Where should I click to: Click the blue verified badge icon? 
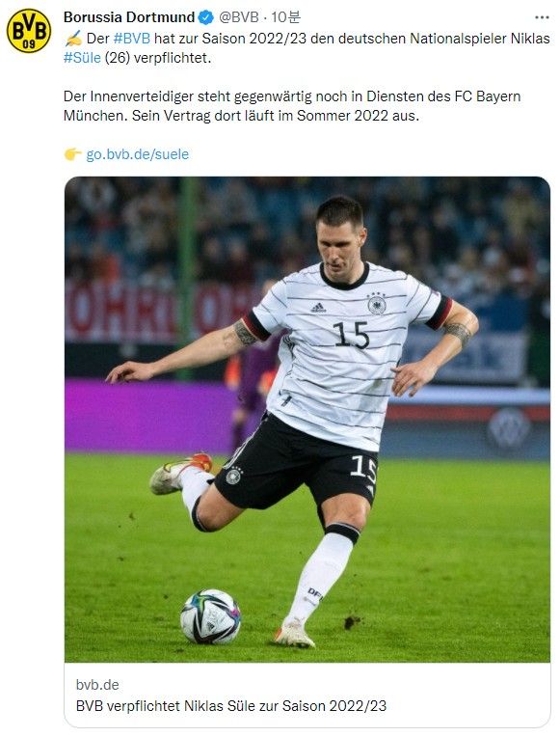pyautogui.click(x=205, y=18)
